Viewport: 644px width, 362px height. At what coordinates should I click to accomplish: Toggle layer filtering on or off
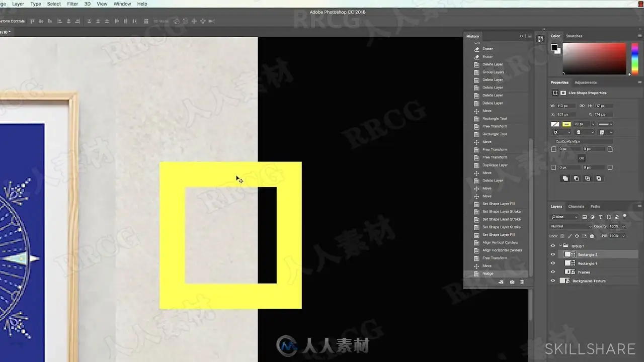coord(625,216)
